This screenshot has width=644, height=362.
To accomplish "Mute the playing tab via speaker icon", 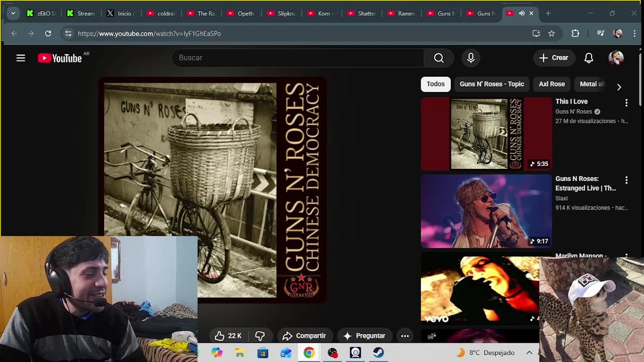I will (x=522, y=14).
